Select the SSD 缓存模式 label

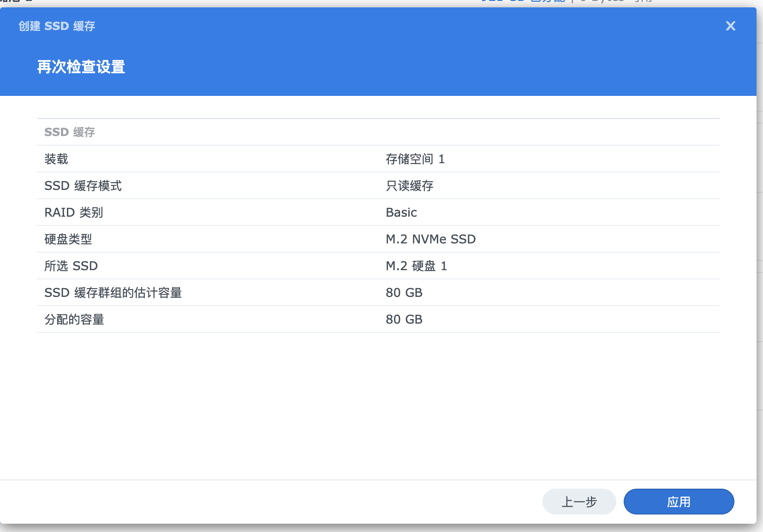83,186
